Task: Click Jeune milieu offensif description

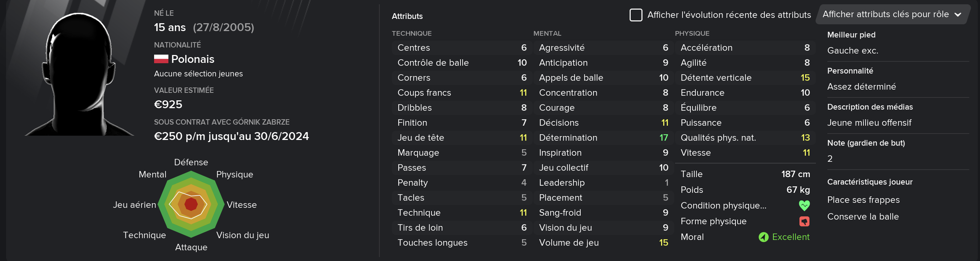Action: pyautogui.click(x=869, y=123)
